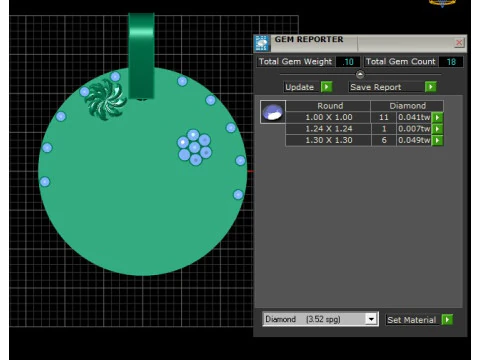Select the 1.24 X 1.24 size cell
480x360 pixels.
(x=329, y=129)
